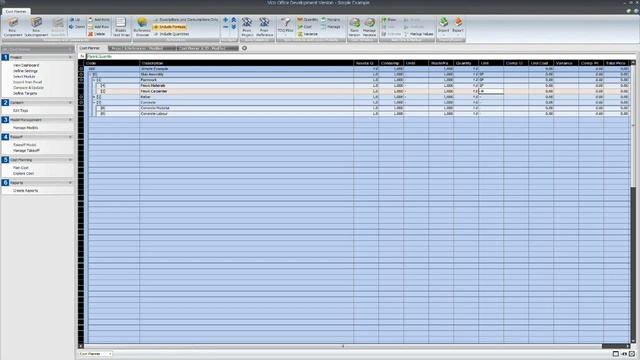Open Manage Models link
The image size is (640, 360).
tap(25, 128)
